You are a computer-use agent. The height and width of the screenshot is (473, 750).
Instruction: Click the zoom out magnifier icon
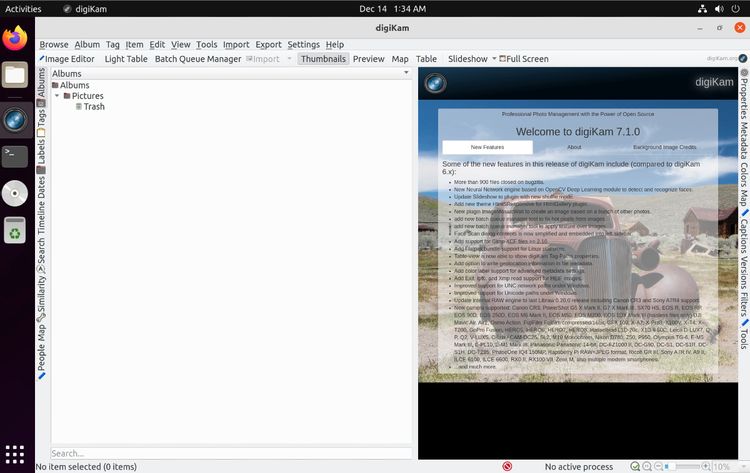click(x=659, y=466)
